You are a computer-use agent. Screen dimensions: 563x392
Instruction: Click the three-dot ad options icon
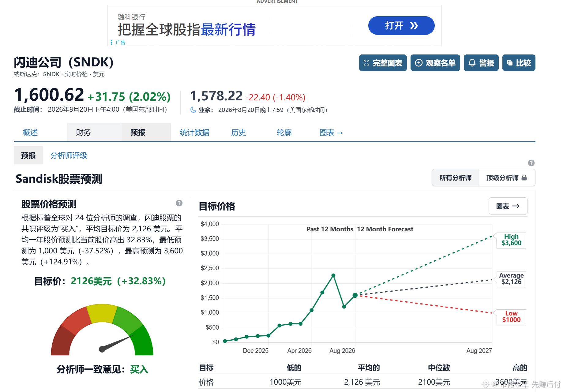click(x=111, y=42)
